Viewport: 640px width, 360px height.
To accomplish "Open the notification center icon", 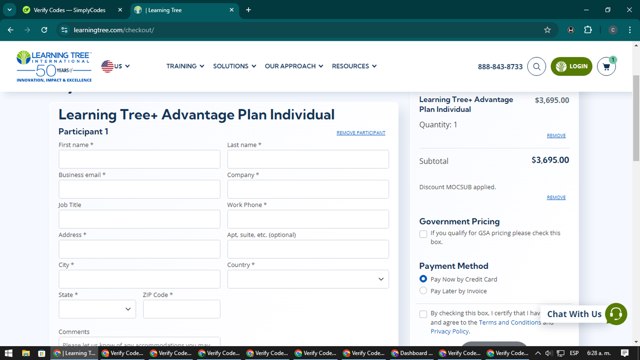I will [624, 353].
